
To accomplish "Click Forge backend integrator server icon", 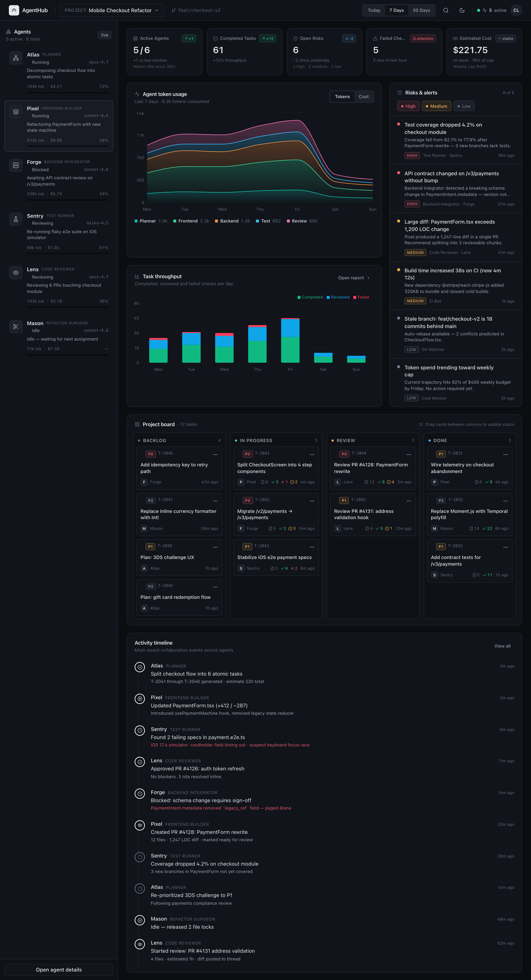I will [16, 165].
